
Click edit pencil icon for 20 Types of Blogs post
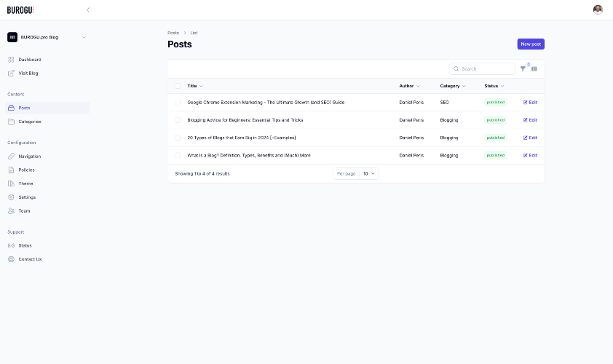click(525, 138)
